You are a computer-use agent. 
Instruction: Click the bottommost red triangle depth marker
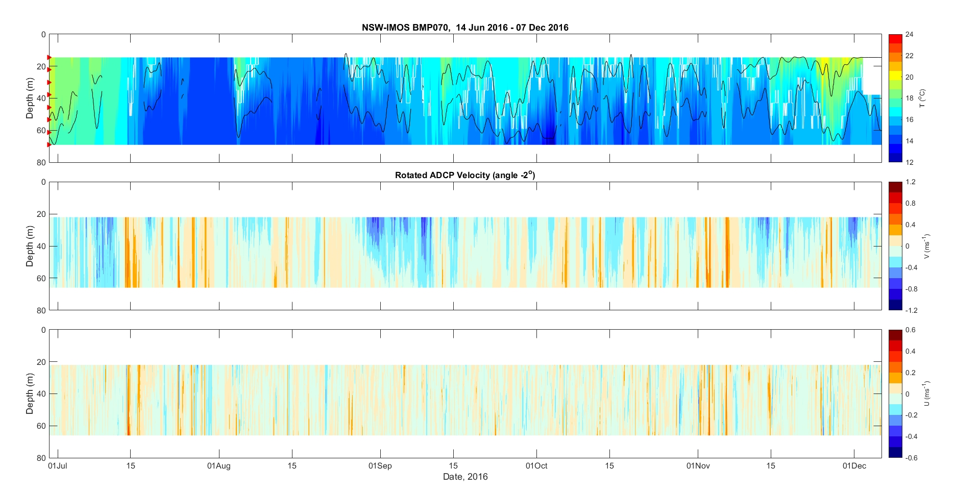point(49,144)
